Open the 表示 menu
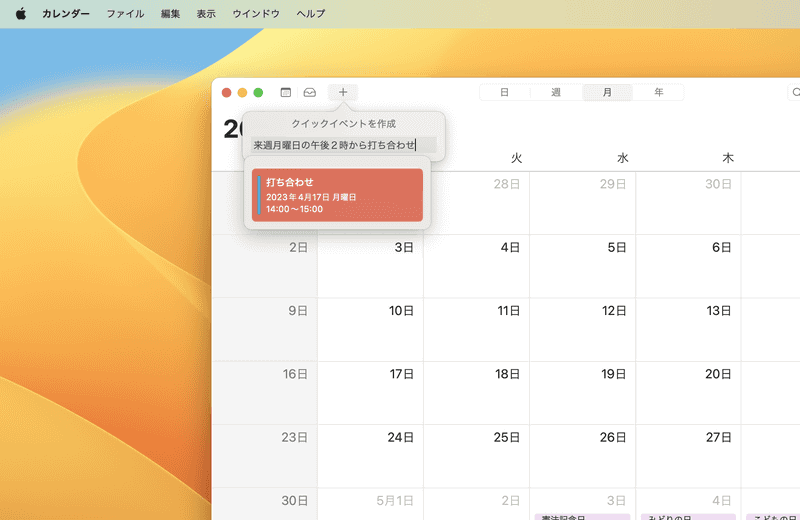 coord(206,14)
